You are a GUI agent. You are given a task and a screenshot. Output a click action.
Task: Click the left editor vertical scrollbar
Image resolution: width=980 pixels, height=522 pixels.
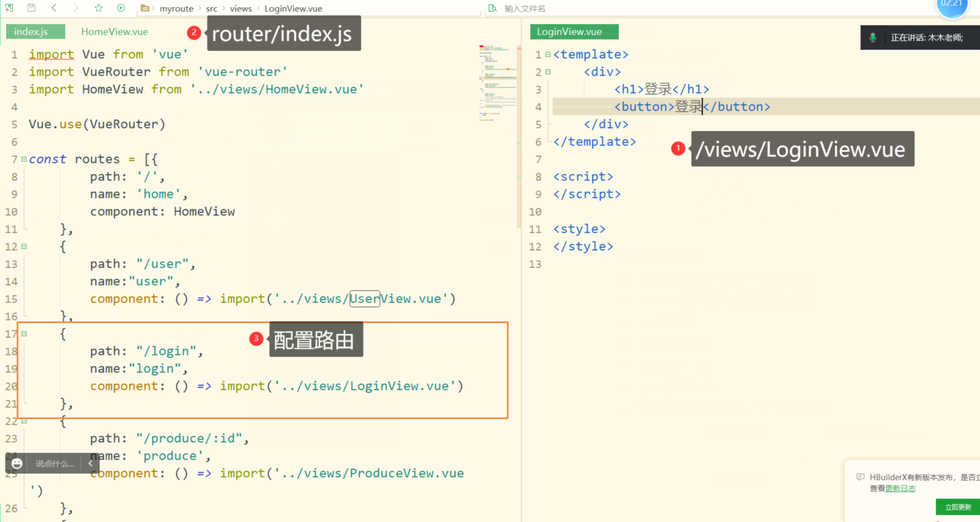pos(519,136)
